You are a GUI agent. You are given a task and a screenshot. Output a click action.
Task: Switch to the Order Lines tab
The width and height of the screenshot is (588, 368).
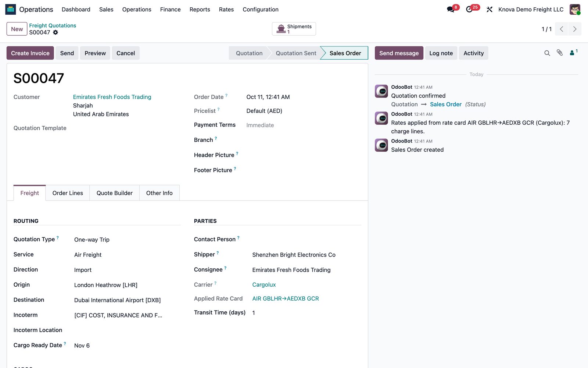[x=68, y=193]
